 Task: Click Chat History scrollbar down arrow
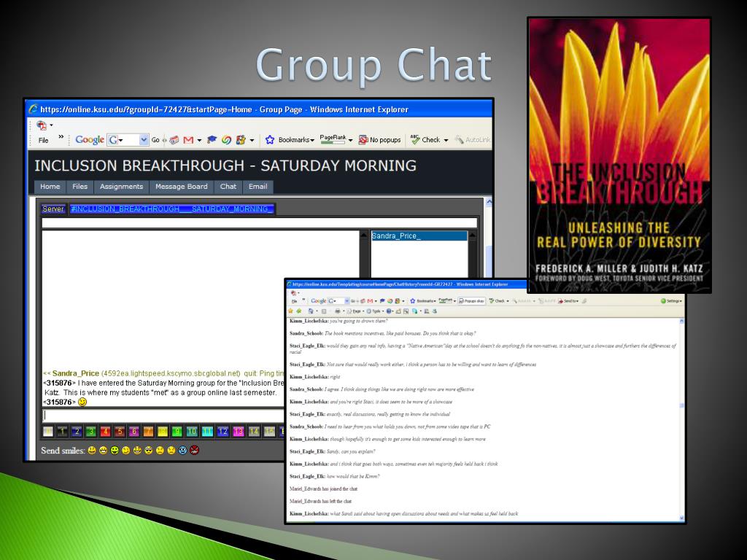(x=681, y=518)
